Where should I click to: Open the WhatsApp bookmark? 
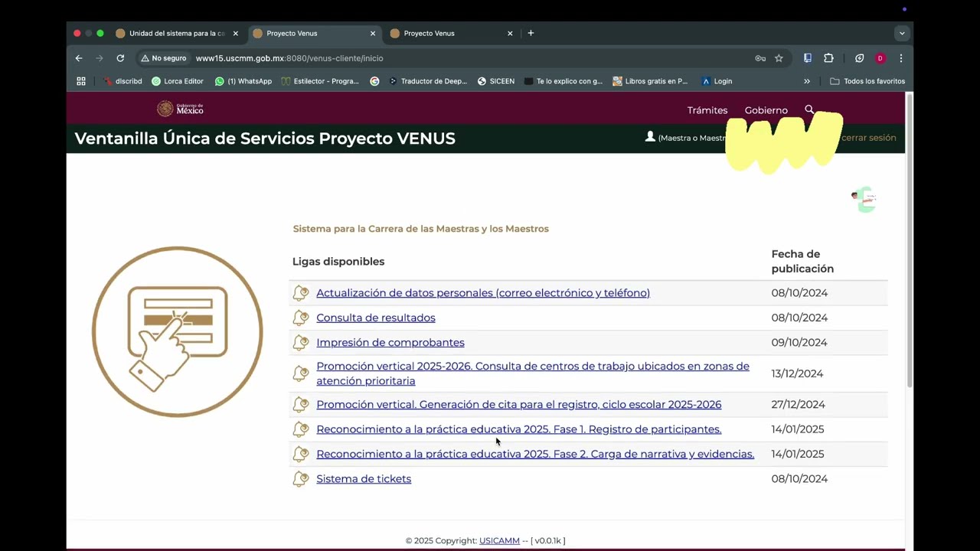[x=243, y=81]
